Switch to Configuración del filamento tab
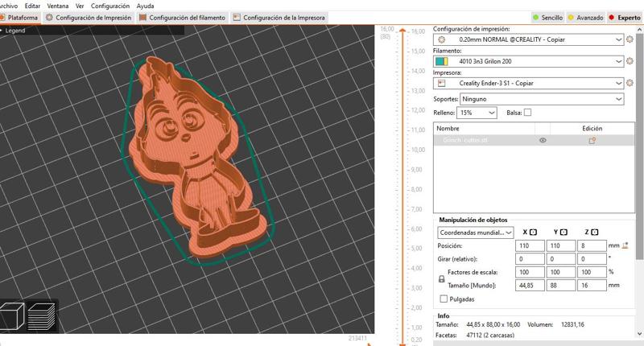This screenshot has height=346, width=644. tap(183, 18)
